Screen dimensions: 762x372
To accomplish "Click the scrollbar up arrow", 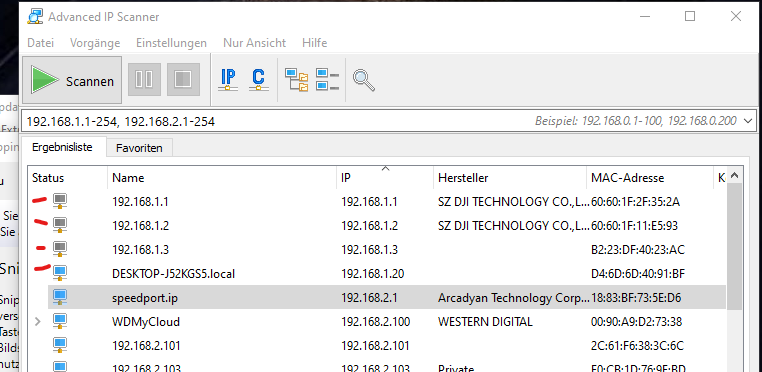I will 735,176.
